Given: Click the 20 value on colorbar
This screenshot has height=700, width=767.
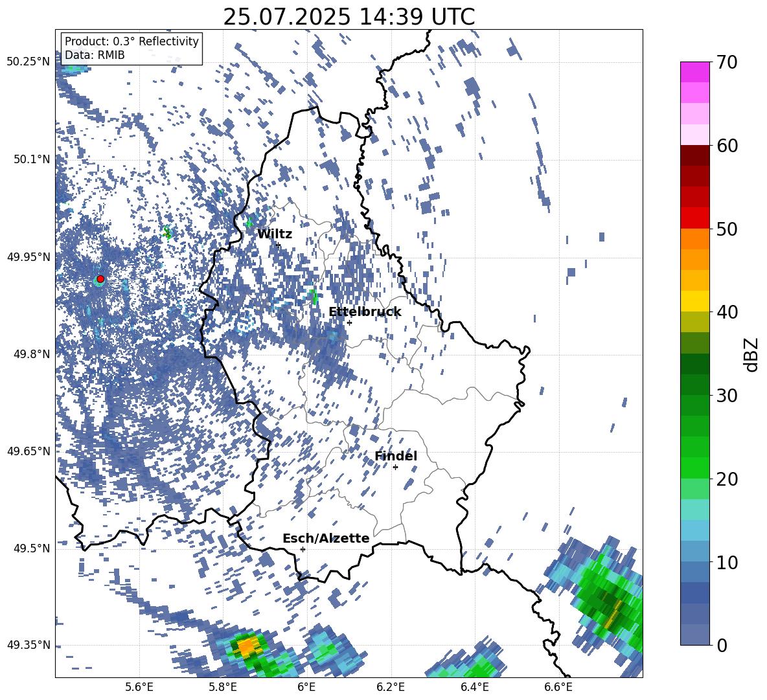Looking at the screenshot, I should pos(727,479).
